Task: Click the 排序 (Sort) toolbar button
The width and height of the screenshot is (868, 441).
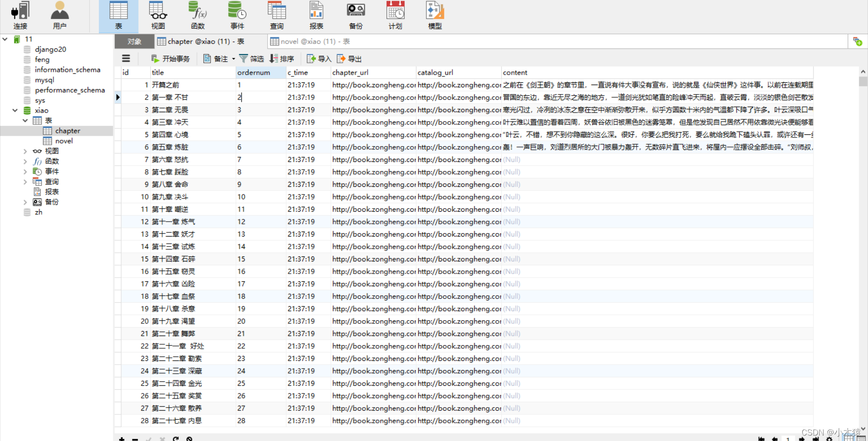Action: tap(282, 59)
